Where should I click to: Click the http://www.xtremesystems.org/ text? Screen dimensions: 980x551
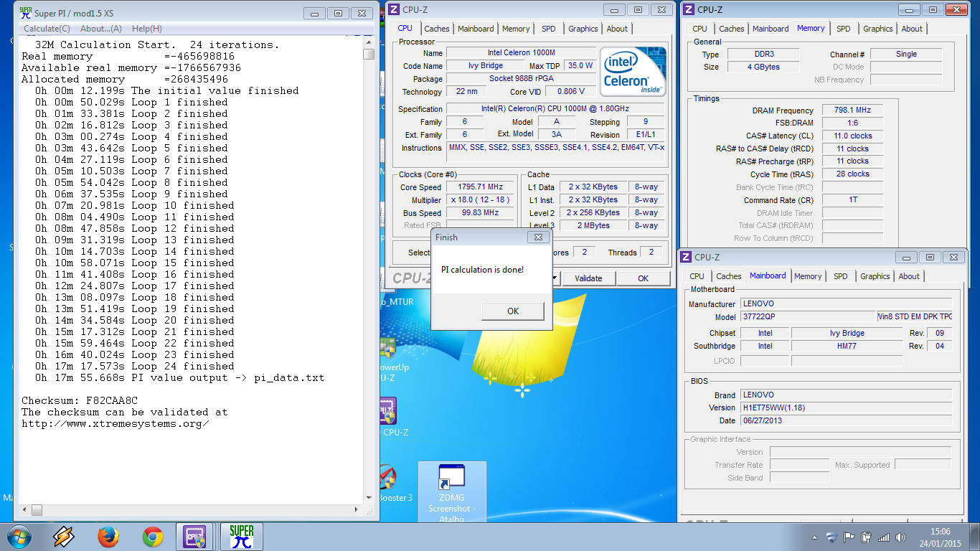tap(116, 423)
